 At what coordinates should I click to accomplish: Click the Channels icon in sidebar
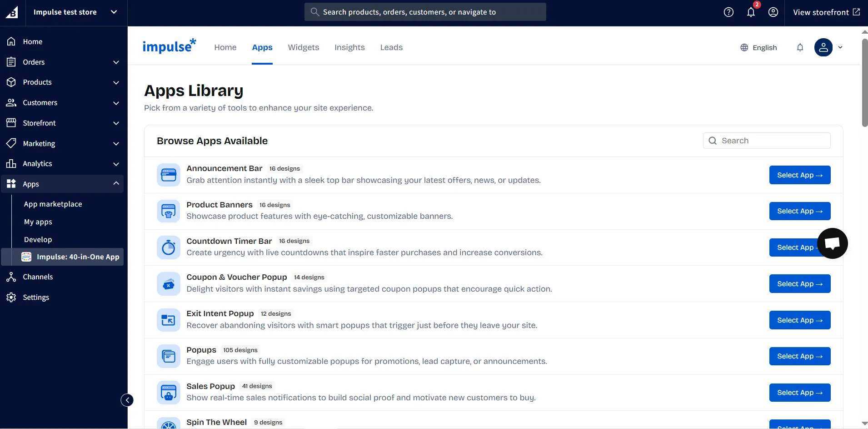point(11,277)
